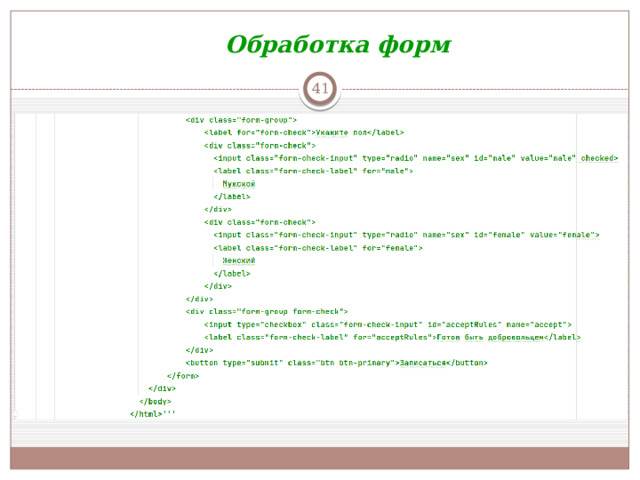Click the slide title "Обработка форм"

tap(339, 45)
